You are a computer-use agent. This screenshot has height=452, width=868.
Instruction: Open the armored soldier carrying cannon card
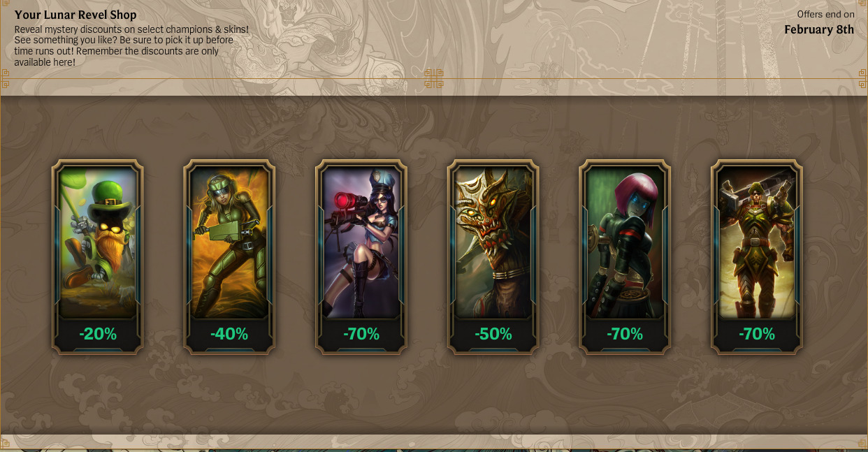[x=757, y=242]
